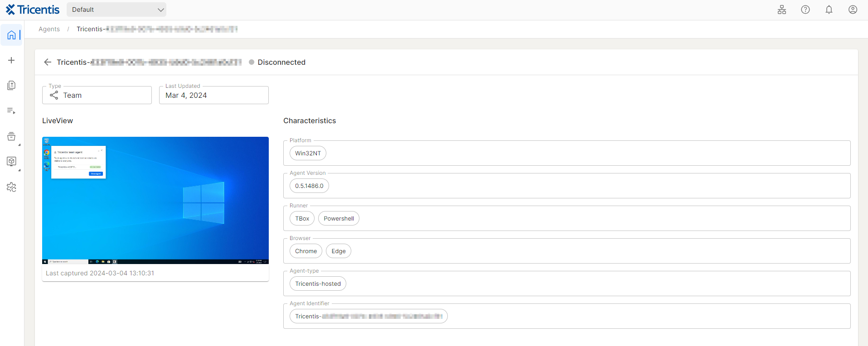Screen dimensions: 868x346
Task: Open the Default workspace dropdown
Action: tap(116, 10)
